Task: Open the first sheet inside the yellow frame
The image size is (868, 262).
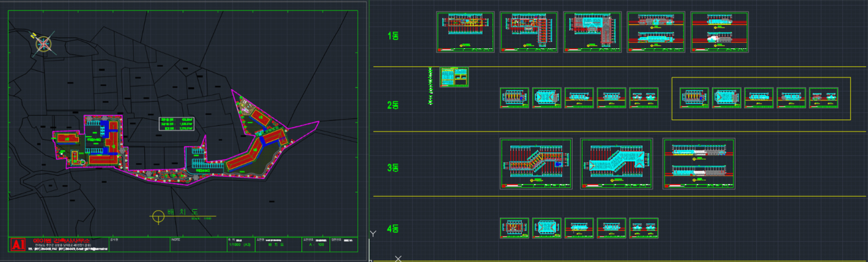Action: click(694, 98)
